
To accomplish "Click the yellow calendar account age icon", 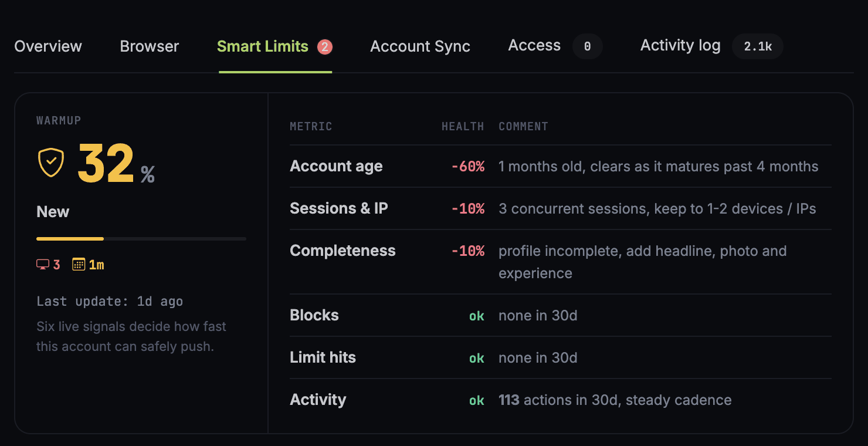I will tap(78, 265).
